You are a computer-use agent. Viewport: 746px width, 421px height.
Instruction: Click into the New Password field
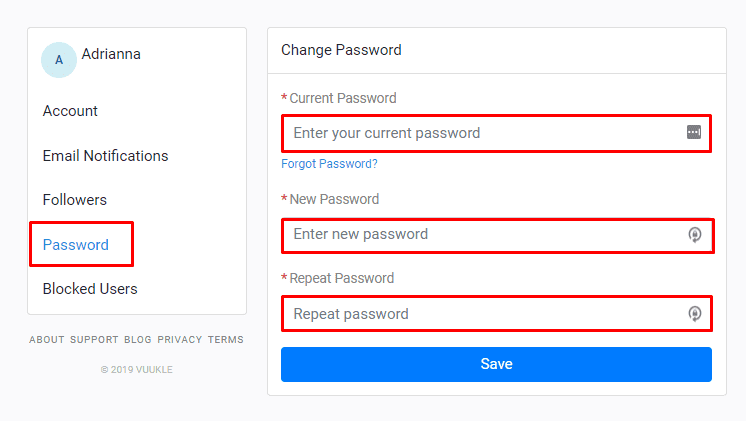pyautogui.click(x=480, y=235)
